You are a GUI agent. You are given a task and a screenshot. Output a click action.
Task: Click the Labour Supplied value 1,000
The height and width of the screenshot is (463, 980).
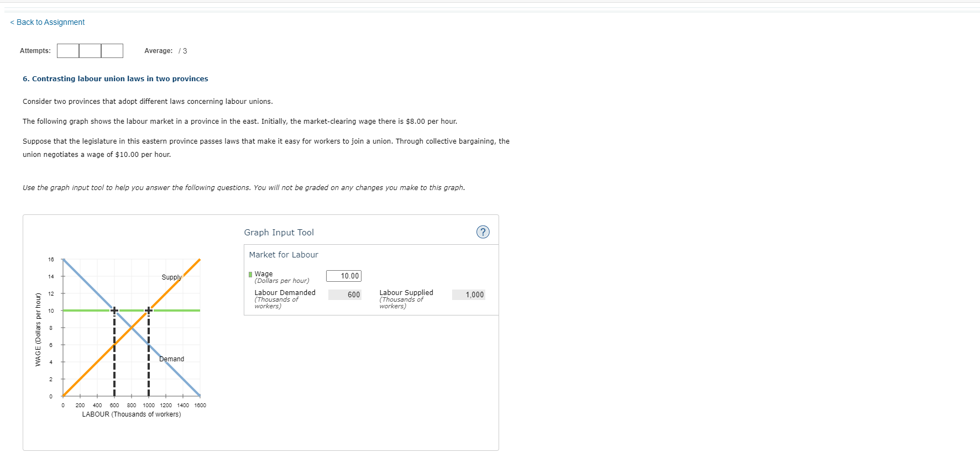coord(469,295)
